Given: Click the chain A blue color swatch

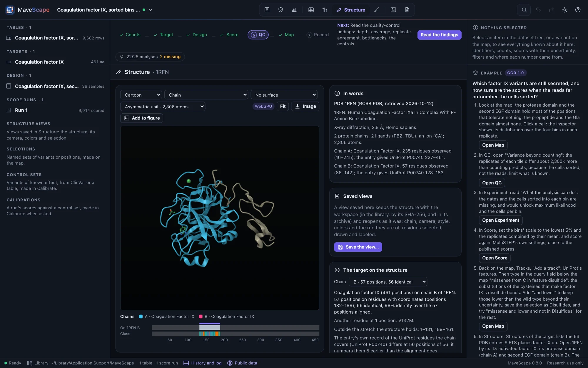Looking at the screenshot, I should (141, 316).
